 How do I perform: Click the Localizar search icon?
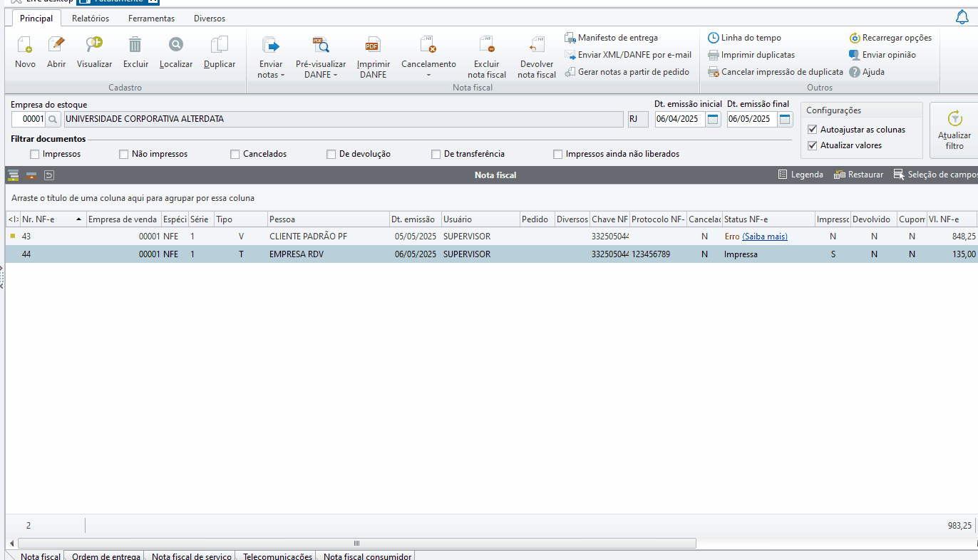tap(176, 46)
